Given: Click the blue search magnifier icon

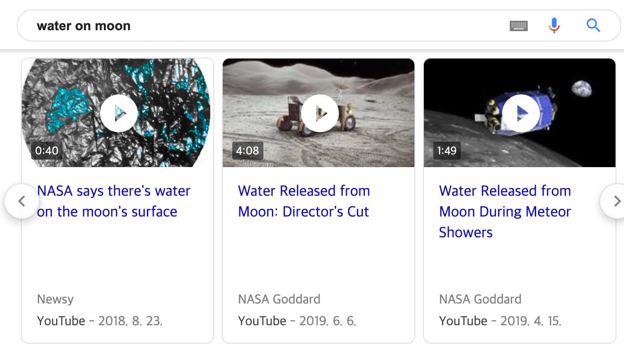Looking at the screenshot, I should (593, 25).
